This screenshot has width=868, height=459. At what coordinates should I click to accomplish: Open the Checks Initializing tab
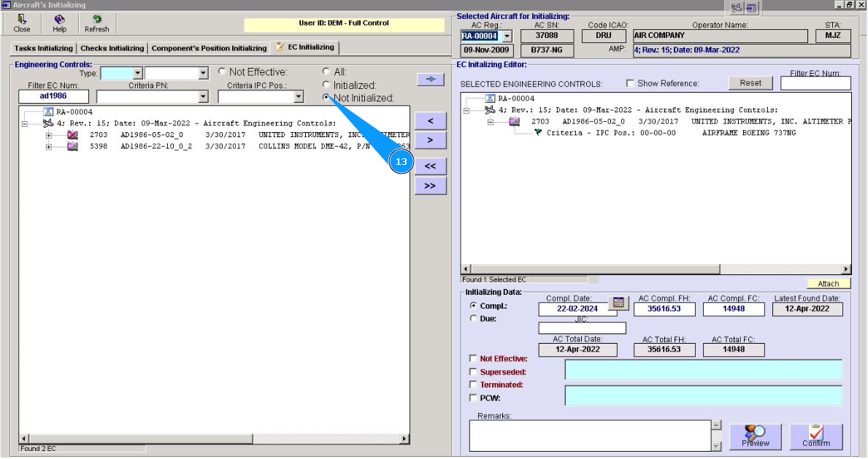point(113,48)
